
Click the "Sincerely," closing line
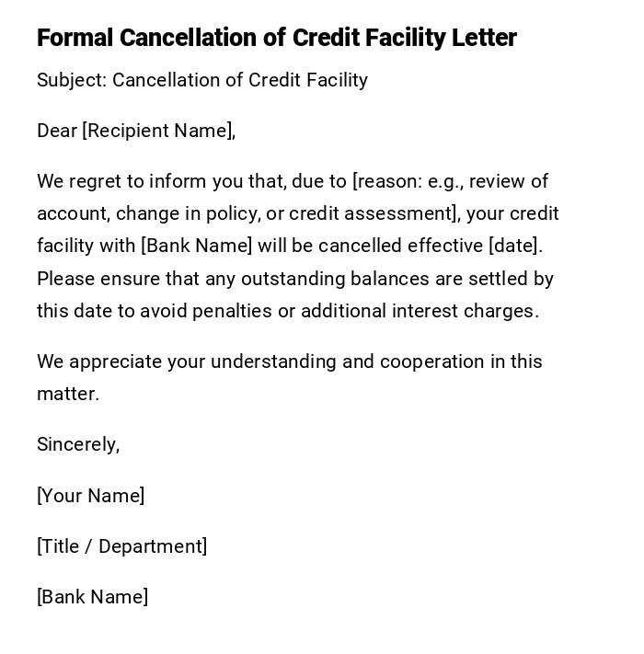coord(78,444)
